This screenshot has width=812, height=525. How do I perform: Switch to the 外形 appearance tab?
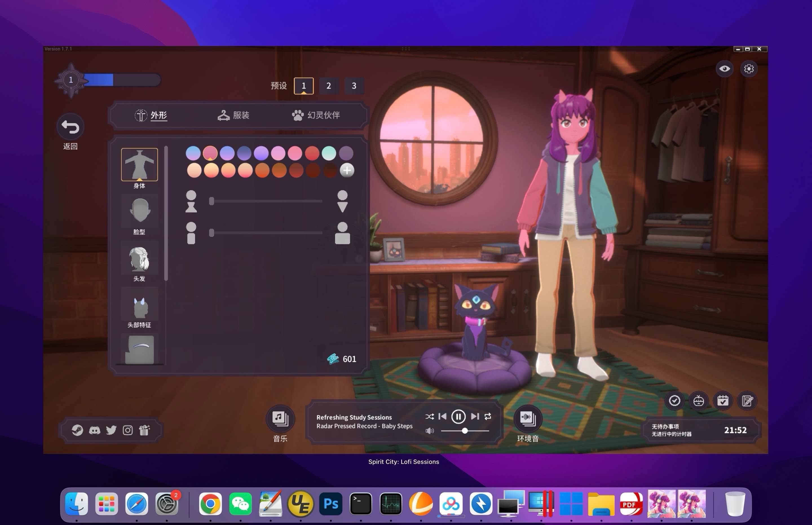[x=151, y=115]
